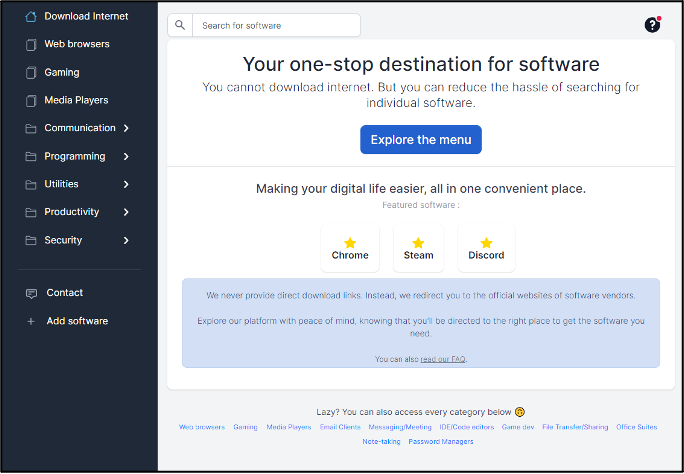Image resolution: width=684 pixels, height=474 pixels.
Task: Expand the Communication category chevron
Action: tap(126, 128)
